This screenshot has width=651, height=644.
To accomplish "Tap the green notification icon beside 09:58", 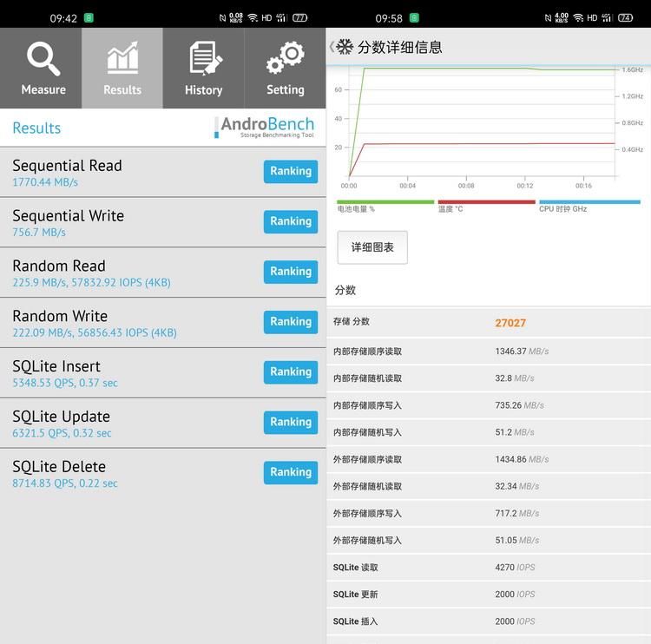I will click(414, 18).
